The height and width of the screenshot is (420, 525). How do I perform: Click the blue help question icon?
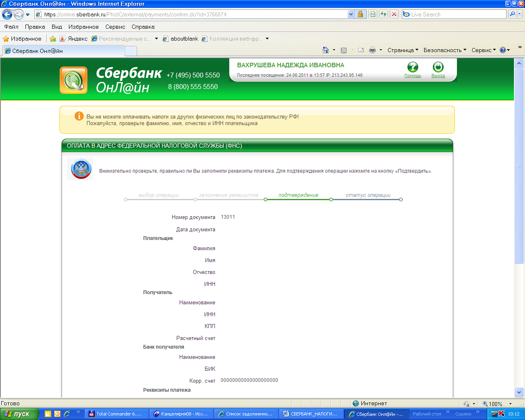coord(503,50)
